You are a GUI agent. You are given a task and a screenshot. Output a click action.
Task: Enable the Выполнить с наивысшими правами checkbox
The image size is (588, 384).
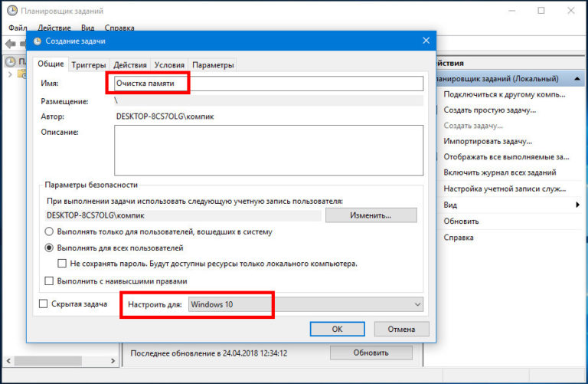[50, 281]
